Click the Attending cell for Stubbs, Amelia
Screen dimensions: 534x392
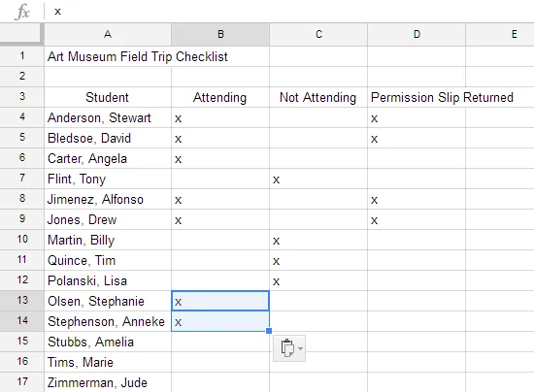pyautogui.click(x=220, y=342)
